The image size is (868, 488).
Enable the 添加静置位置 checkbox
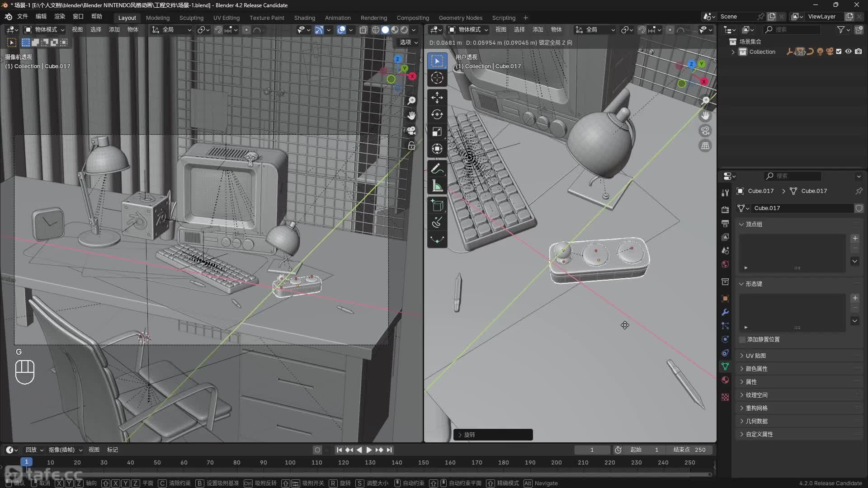(x=742, y=339)
